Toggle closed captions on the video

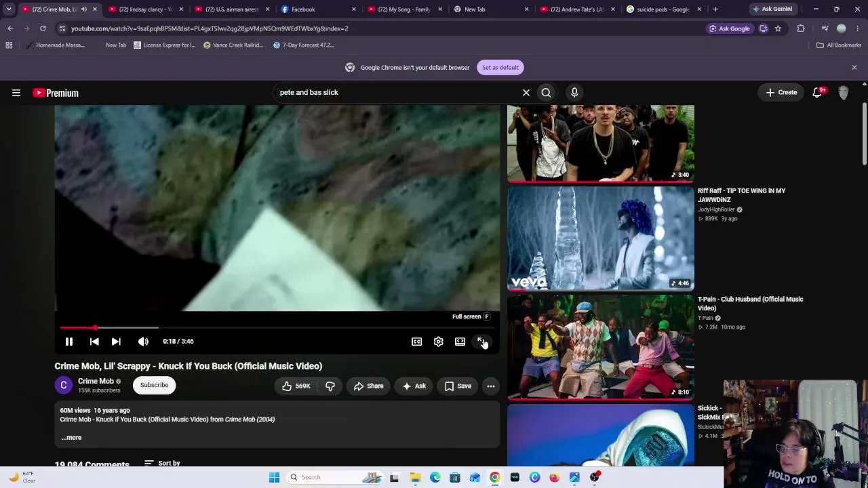point(417,342)
